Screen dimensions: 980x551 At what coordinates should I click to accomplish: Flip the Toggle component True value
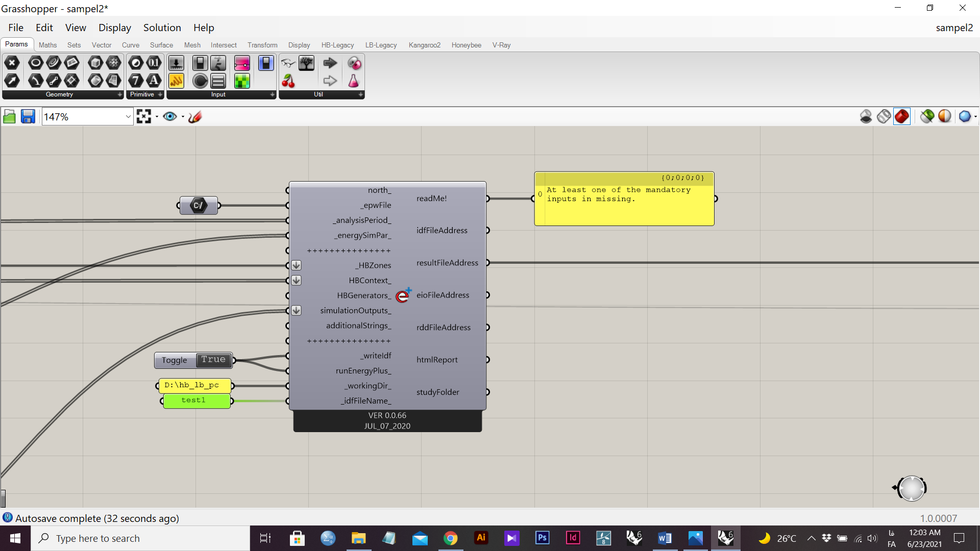tap(213, 360)
